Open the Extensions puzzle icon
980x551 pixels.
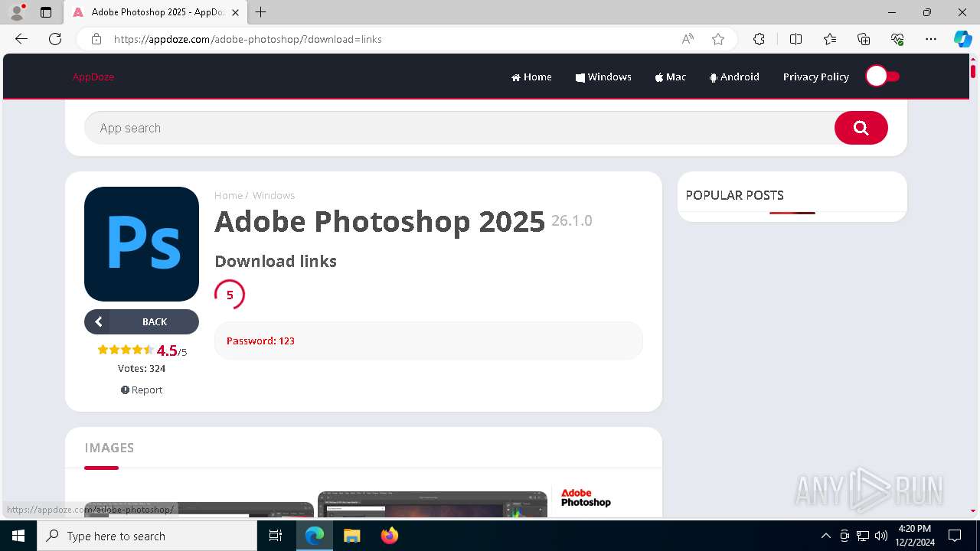pos(759,39)
